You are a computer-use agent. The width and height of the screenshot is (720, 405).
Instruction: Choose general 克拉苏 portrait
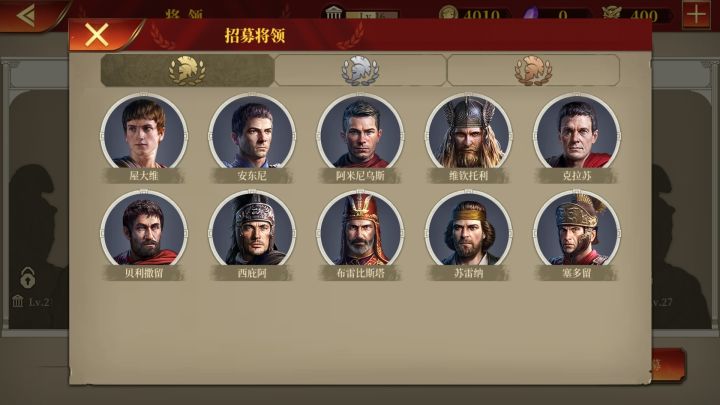[577, 132]
